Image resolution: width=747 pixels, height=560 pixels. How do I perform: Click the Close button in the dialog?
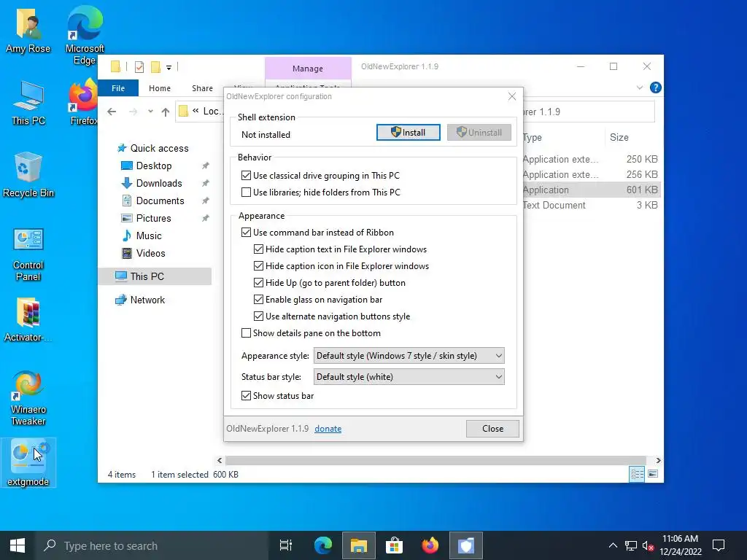pyautogui.click(x=492, y=429)
